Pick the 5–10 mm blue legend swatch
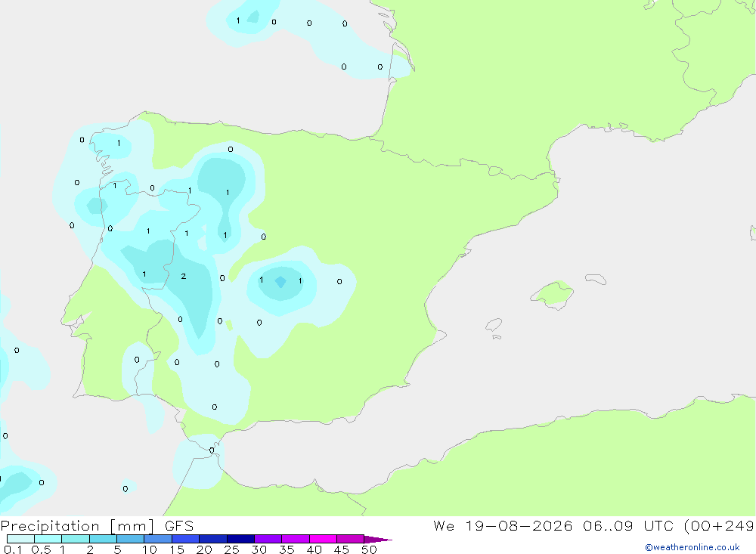This screenshot has width=756, height=554. 131,539
